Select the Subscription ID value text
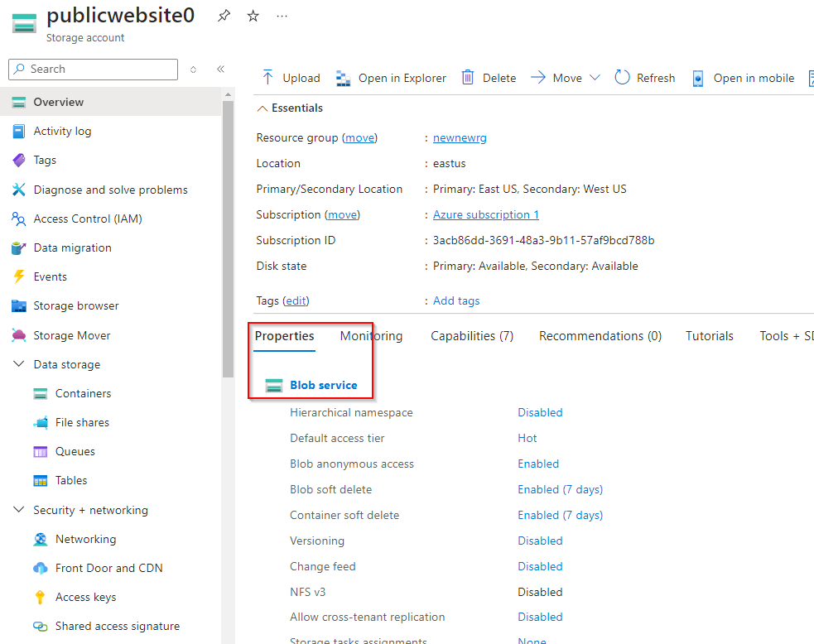This screenshot has width=814, height=644. point(543,240)
